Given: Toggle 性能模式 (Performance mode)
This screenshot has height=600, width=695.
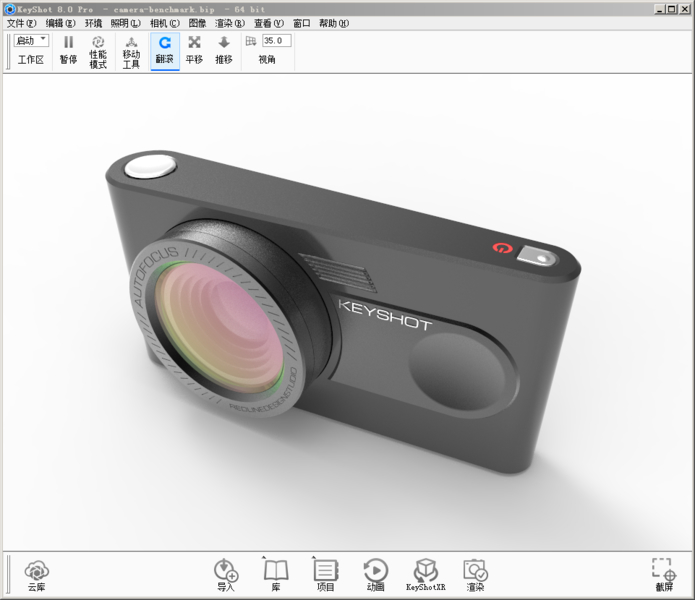Looking at the screenshot, I should tap(98, 52).
